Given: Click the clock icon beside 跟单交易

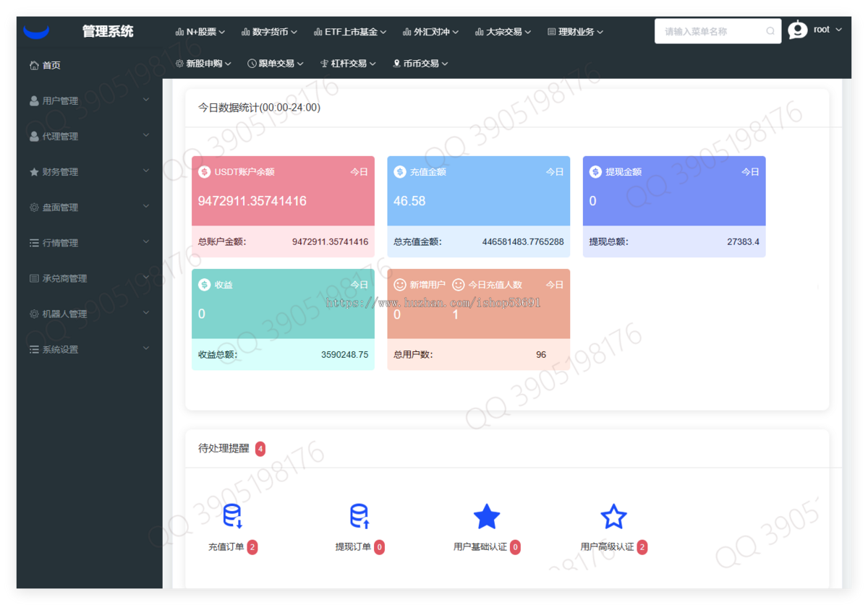Looking at the screenshot, I should (252, 64).
